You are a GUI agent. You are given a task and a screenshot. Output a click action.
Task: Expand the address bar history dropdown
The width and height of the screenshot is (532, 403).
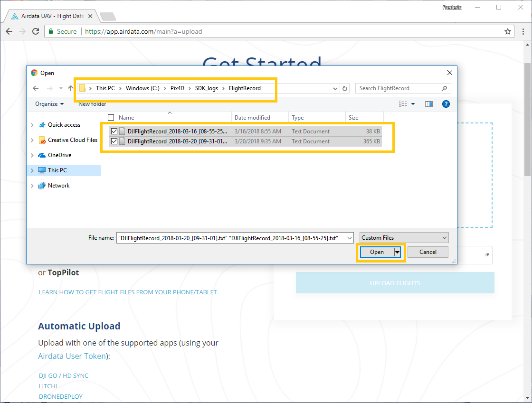pos(335,88)
